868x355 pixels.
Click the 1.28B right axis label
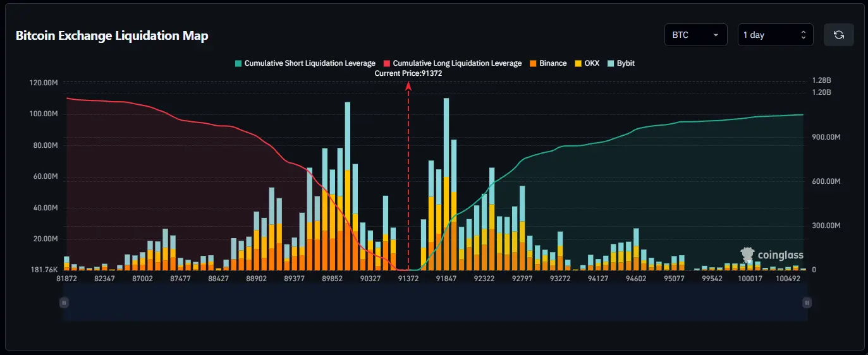(x=822, y=81)
